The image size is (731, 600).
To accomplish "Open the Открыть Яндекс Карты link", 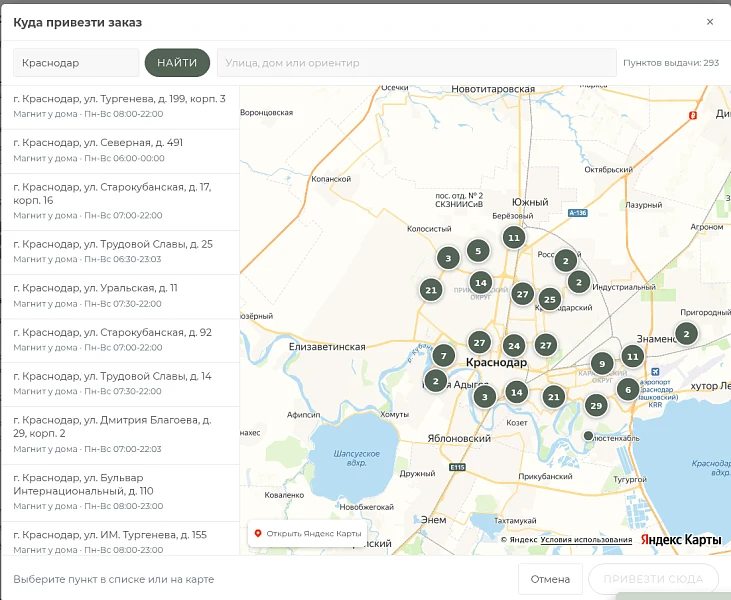I will coord(308,533).
